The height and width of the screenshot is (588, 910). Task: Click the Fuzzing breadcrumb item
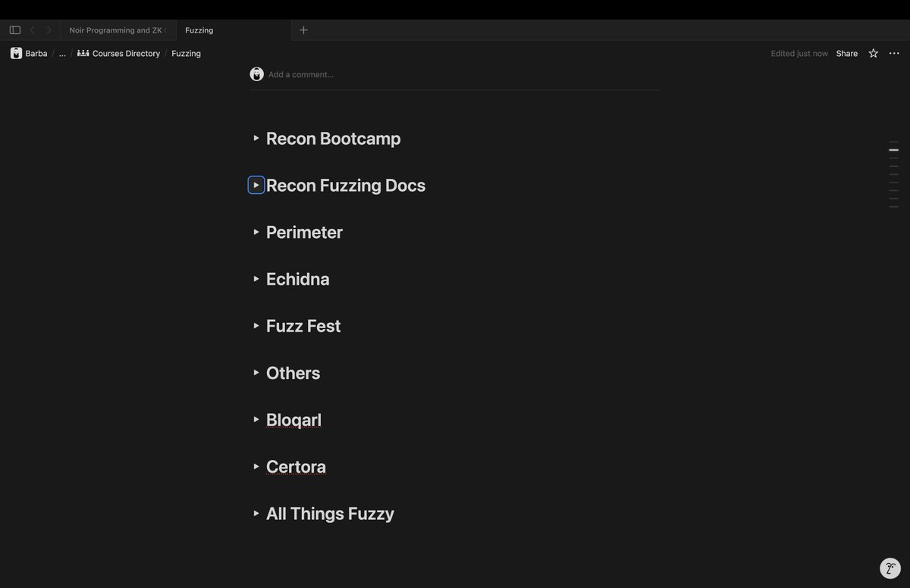pos(186,53)
